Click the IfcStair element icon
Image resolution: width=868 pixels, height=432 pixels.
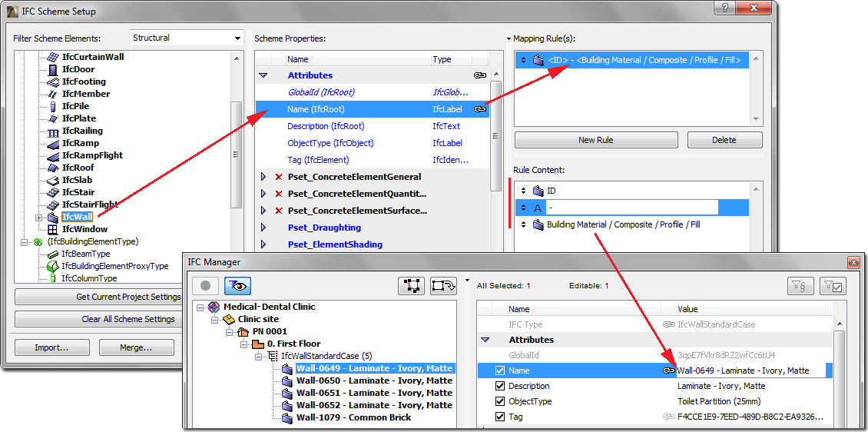tap(52, 192)
